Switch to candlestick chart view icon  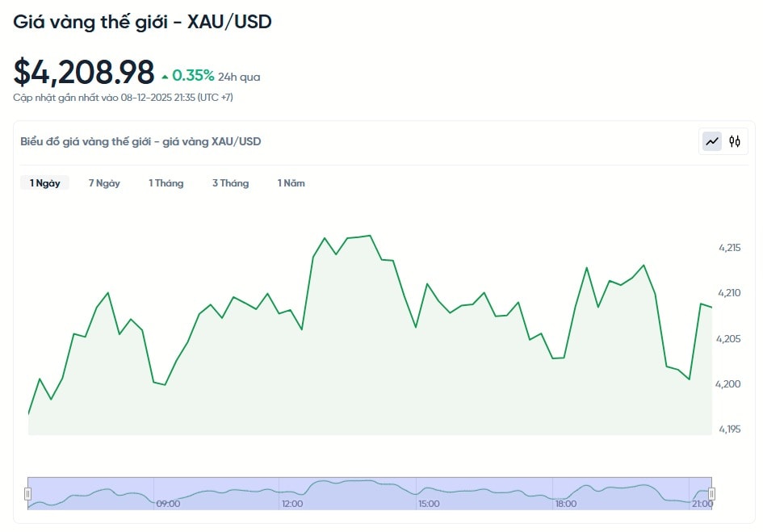(734, 141)
